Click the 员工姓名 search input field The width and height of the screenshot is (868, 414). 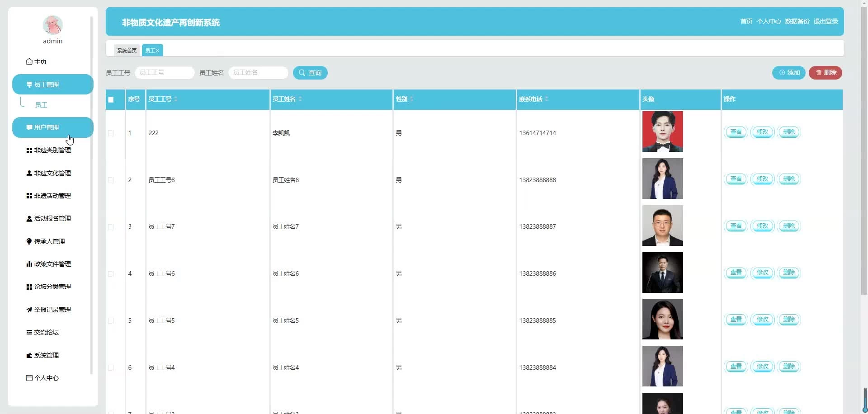258,73
